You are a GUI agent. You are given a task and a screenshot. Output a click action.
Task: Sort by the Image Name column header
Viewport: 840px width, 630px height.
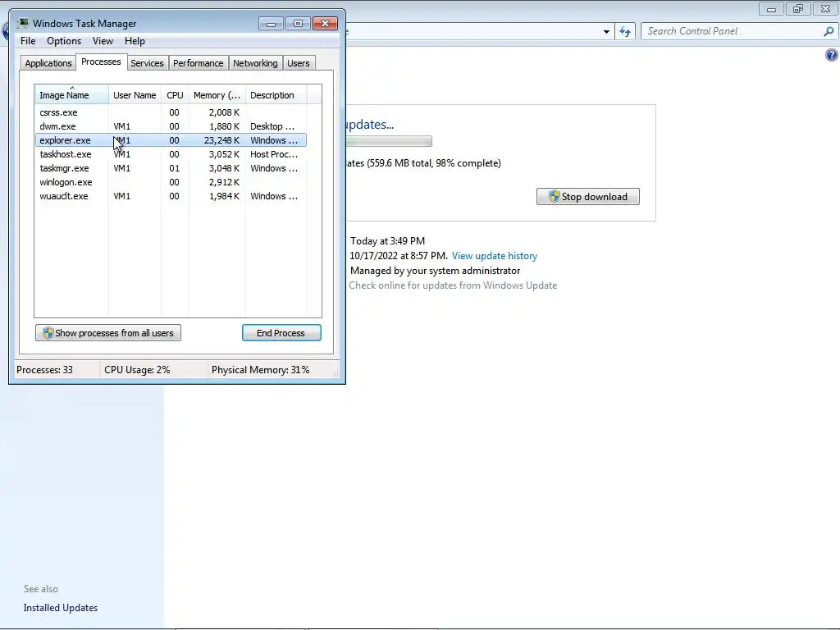point(72,95)
